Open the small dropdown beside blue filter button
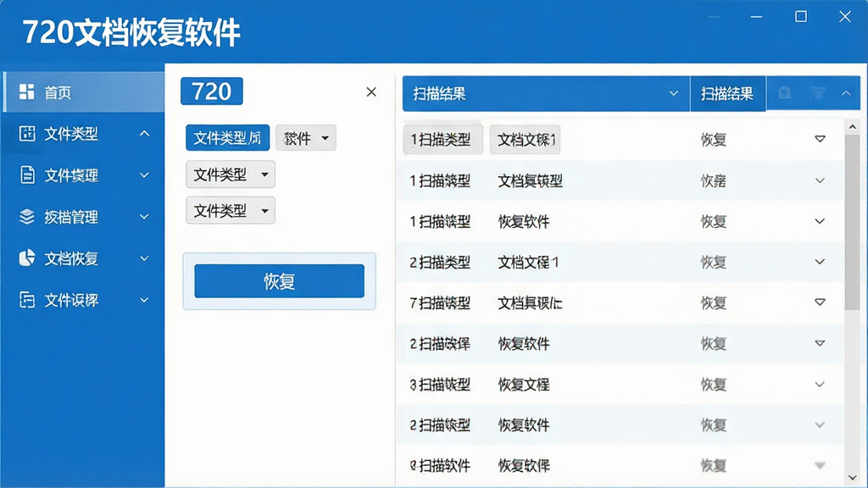The image size is (868, 488). pyautogui.click(x=305, y=138)
